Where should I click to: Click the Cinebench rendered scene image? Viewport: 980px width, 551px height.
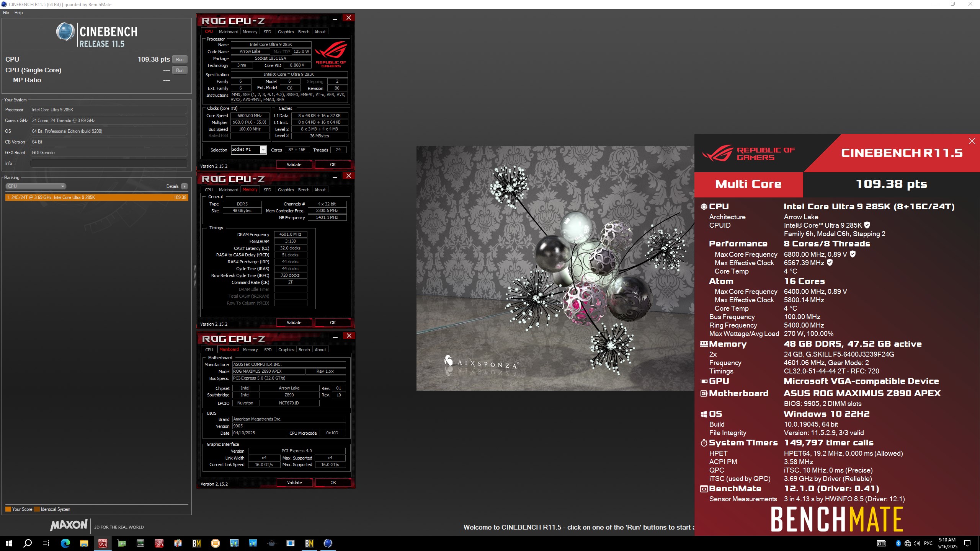coord(555,268)
